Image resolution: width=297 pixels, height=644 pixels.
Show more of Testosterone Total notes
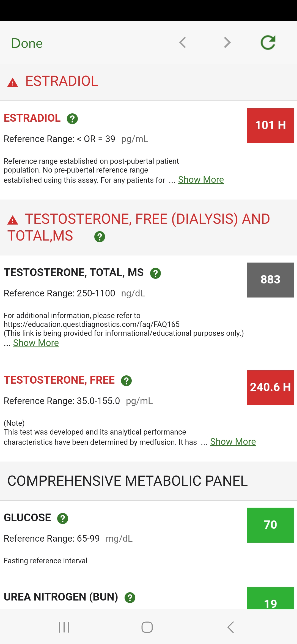pyautogui.click(x=36, y=343)
